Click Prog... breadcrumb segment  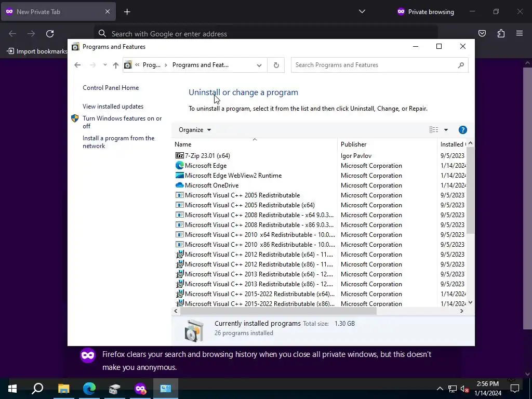[152, 65]
